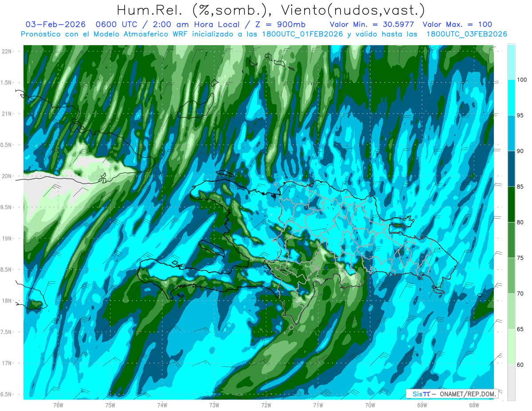Click the '76W' longitude label

pyautogui.click(x=58, y=405)
